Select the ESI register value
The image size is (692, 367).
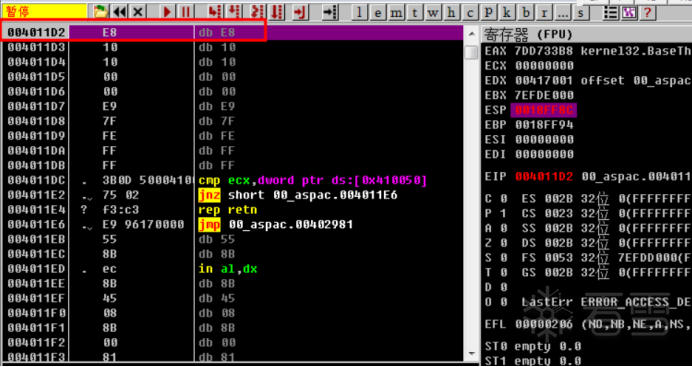coord(544,139)
